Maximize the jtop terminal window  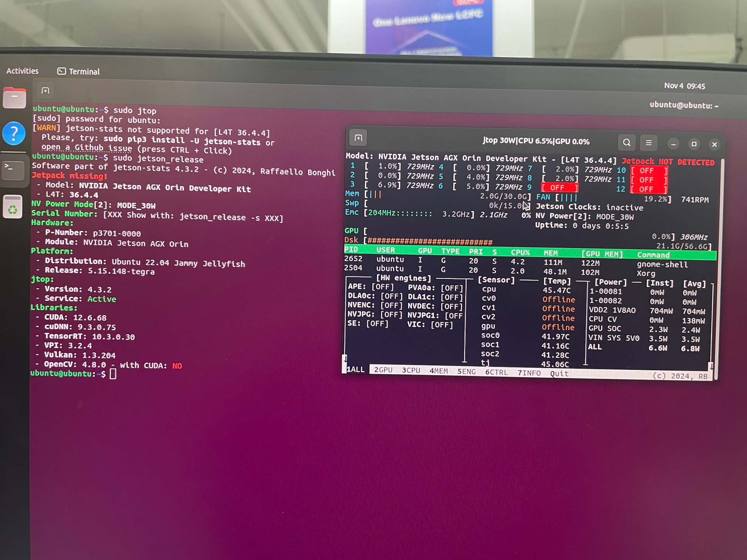tap(694, 144)
